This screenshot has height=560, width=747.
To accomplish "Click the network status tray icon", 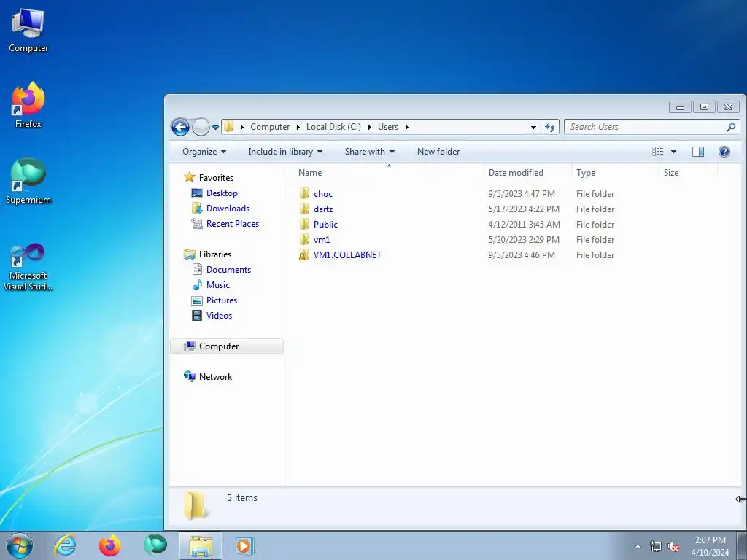I will [x=656, y=546].
